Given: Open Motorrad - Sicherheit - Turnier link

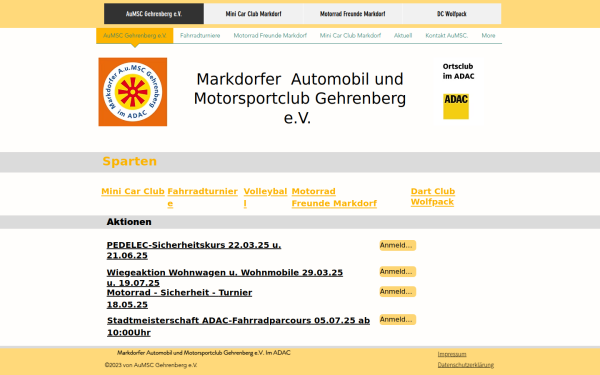Looking at the screenshot, I should tap(179, 298).
